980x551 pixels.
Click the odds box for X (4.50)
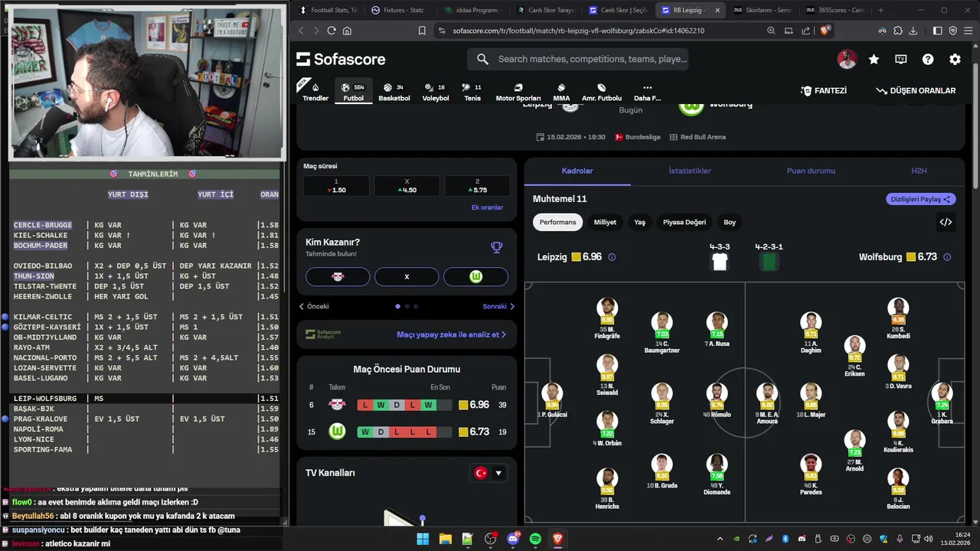407,186
